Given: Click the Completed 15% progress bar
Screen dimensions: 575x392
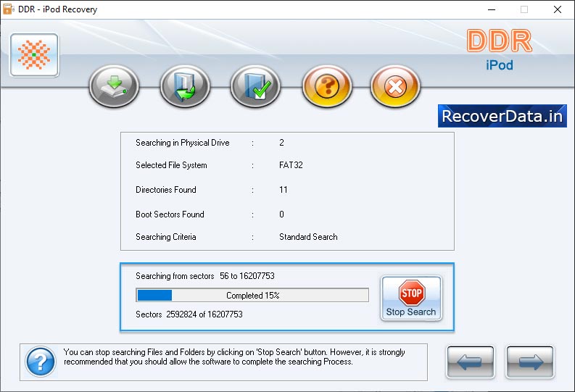Looking at the screenshot, I should coord(252,296).
